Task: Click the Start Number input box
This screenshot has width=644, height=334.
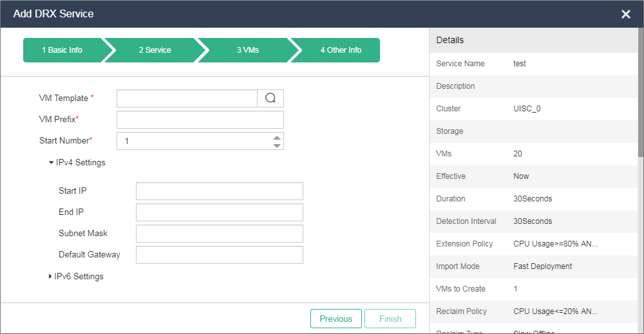Action: pyautogui.click(x=193, y=141)
